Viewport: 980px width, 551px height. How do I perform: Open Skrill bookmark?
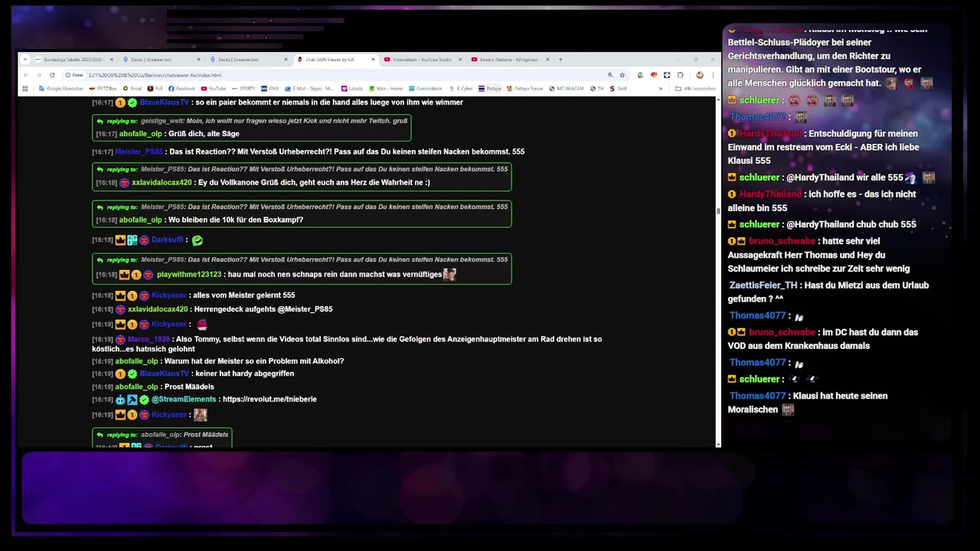coord(618,89)
